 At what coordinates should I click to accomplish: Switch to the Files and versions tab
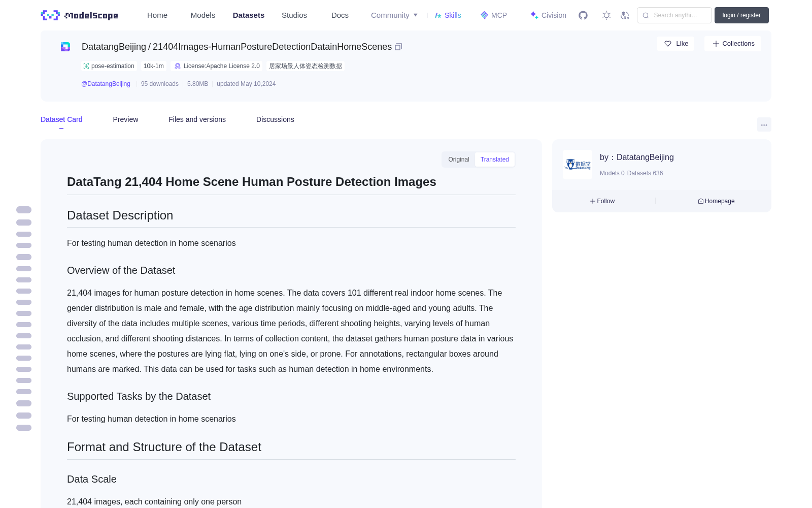197,119
